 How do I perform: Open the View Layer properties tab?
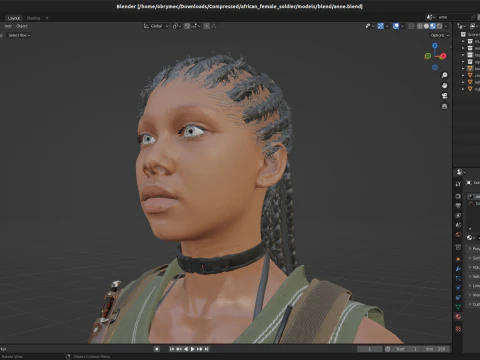point(458,215)
